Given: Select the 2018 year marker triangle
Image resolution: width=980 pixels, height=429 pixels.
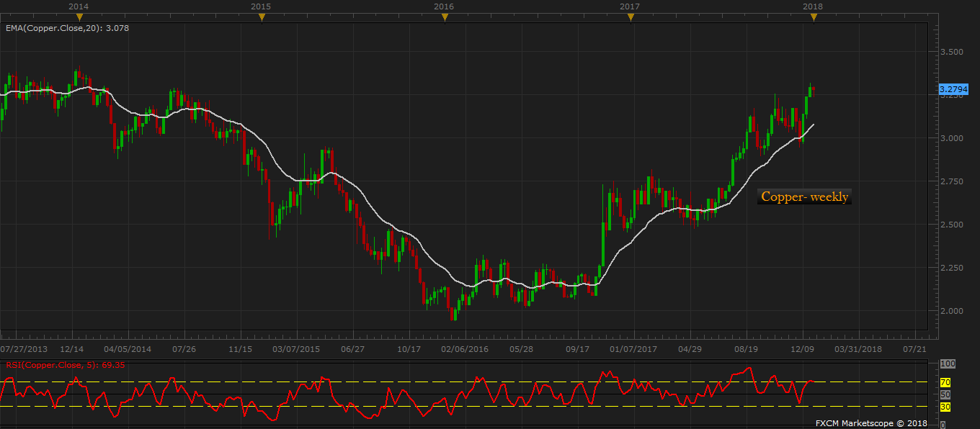Looking at the screenshot, I should pos(814,18).
